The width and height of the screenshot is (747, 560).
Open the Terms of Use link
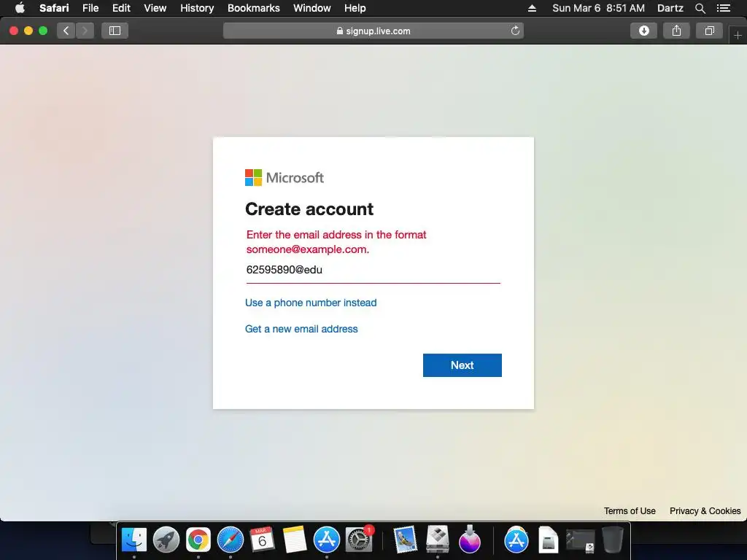[x=630, y=511]
